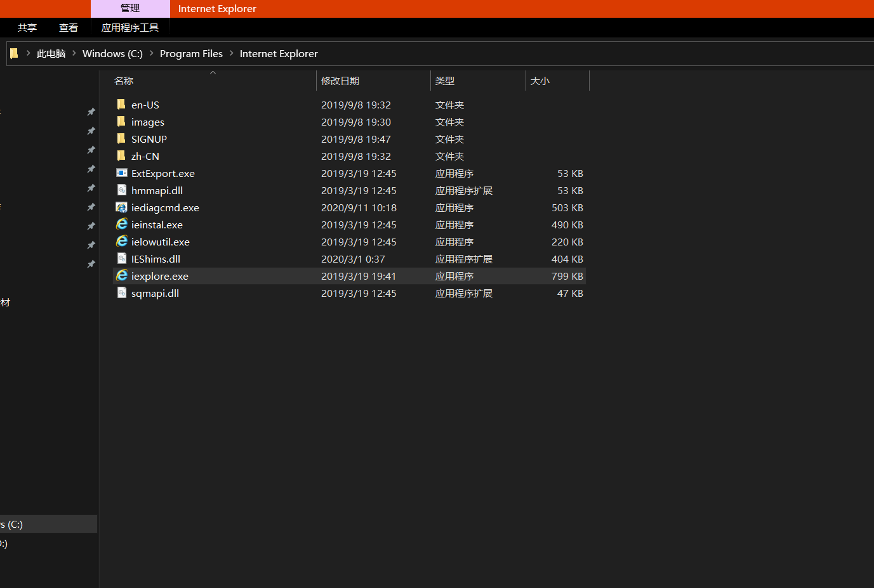874x588 pixels.
Task: Select the ieinstal.exe file name
Action: 157,225
